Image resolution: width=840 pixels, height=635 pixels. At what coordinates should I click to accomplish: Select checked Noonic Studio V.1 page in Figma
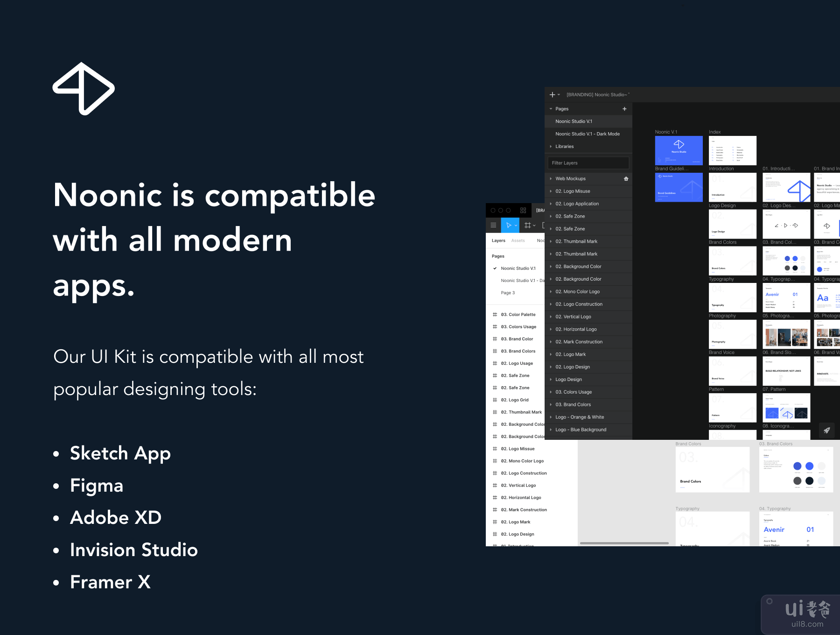point(518,268)
